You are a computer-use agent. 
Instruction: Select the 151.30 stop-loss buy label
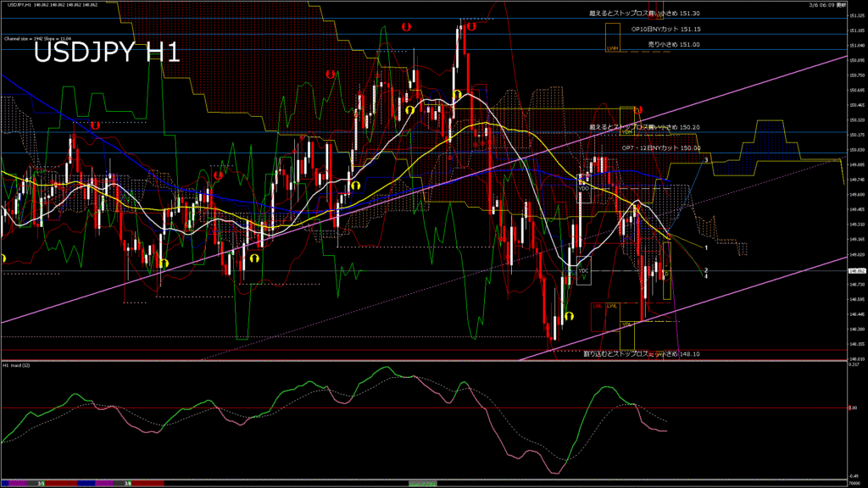click(x=644, y=14)
